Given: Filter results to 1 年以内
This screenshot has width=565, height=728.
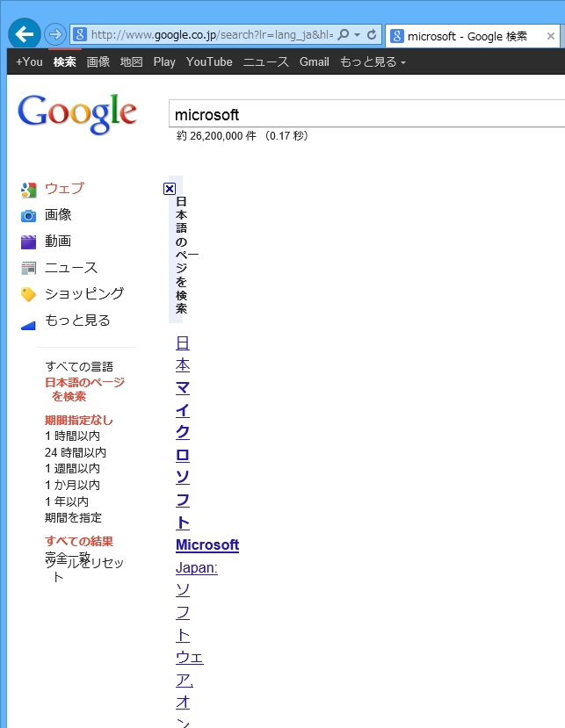Looking at the screenshot, I should coord(67,501).
